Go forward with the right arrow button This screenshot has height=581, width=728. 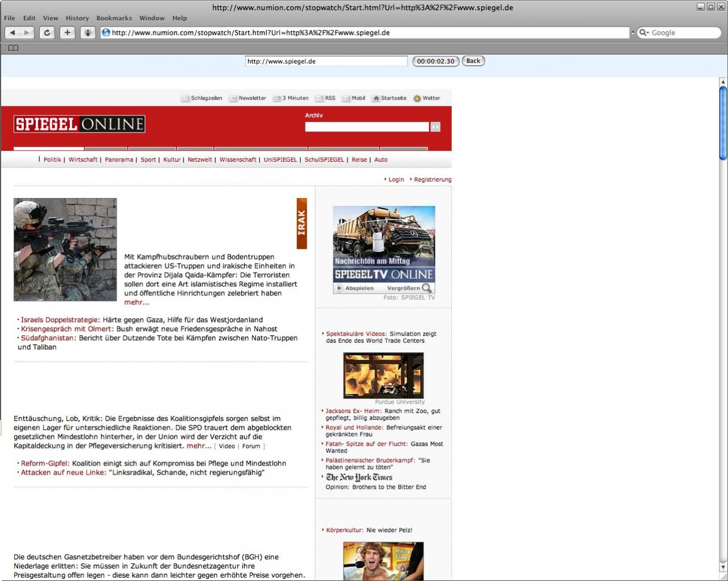[27, 33]
